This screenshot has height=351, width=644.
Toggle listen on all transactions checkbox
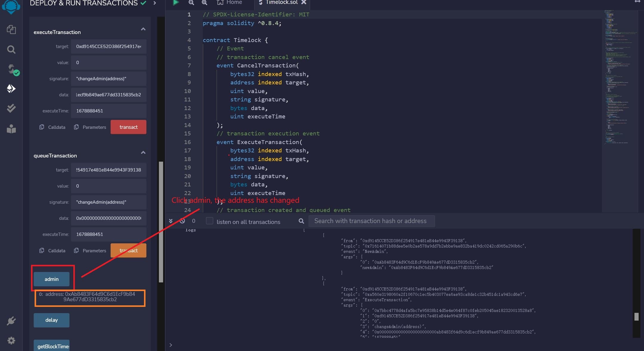tap(209, 221)
